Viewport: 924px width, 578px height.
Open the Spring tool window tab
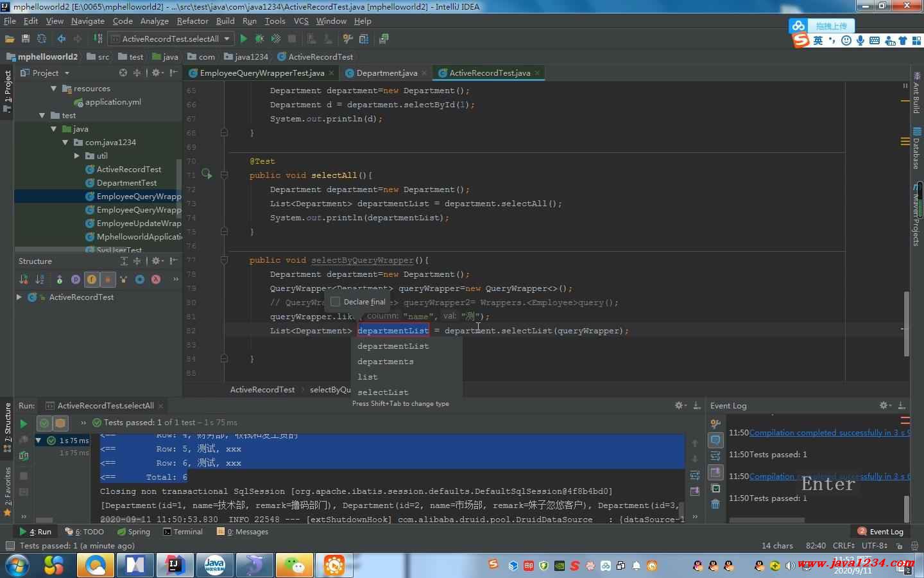pos(133,532)
